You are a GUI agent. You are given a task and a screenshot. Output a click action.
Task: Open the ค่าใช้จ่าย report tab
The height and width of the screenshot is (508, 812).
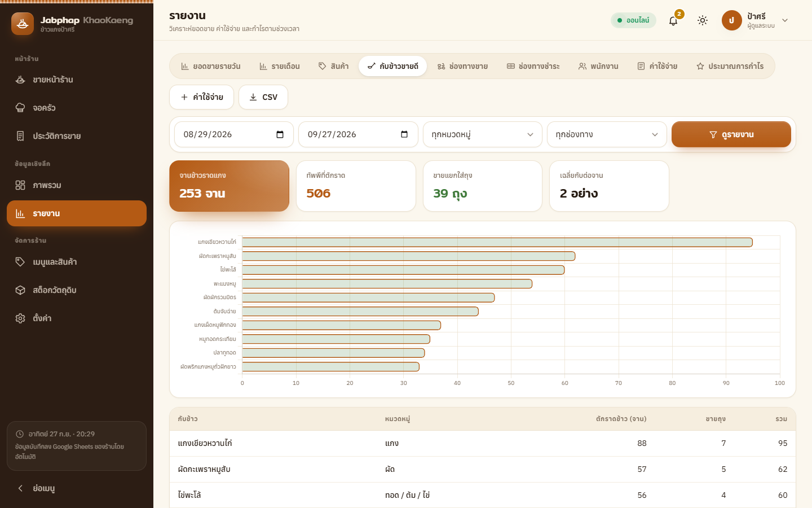point(657,66)
